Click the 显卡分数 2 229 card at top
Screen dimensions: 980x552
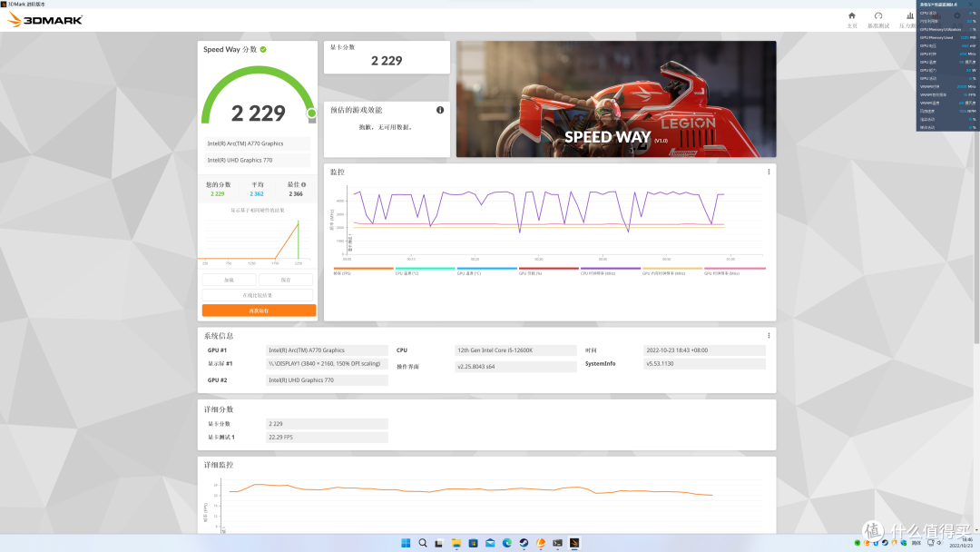(387, 57)
